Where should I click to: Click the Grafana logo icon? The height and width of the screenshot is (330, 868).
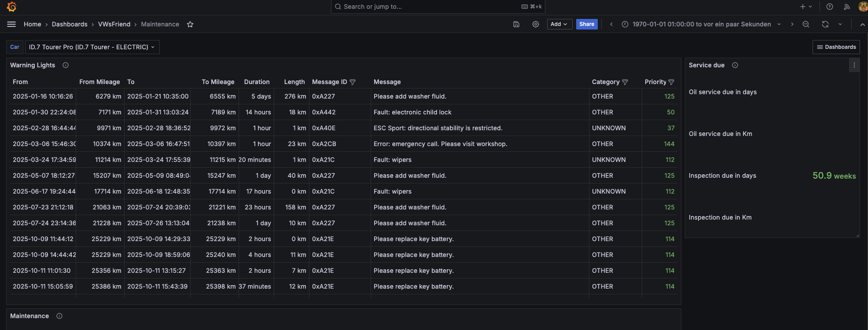pyautogui.click(x=11, y=7)
